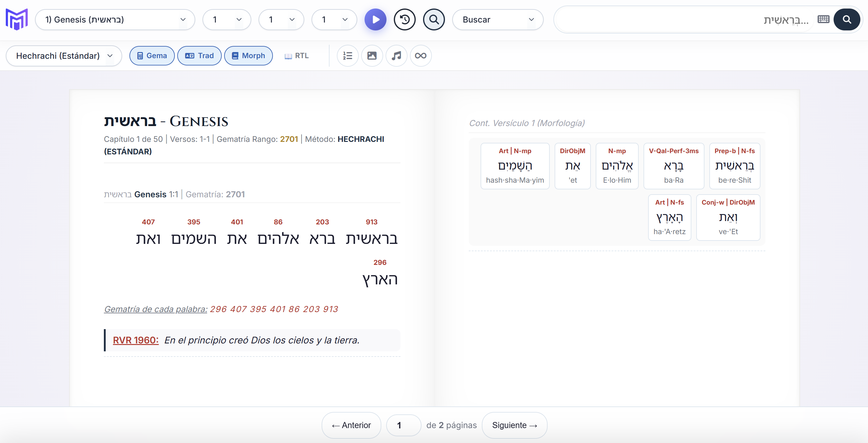The width and height of the screenshot is (868, 443).
Task: Enable the RTL toggle
Action: pos(297,56)
